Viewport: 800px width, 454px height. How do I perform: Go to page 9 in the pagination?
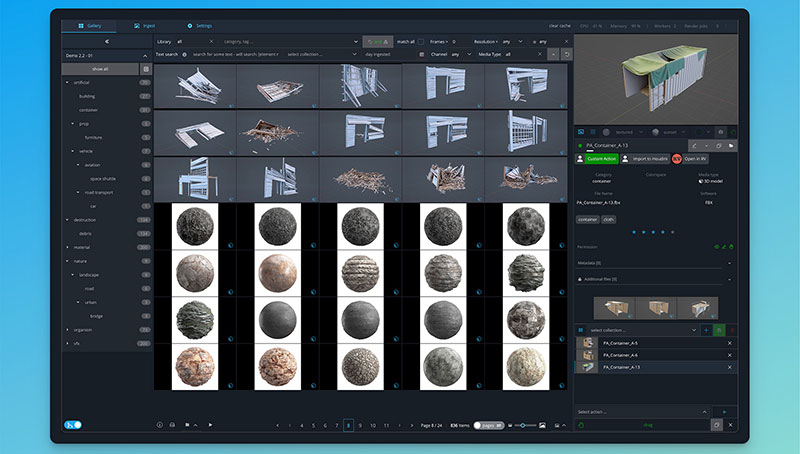(x=360, y=425)
